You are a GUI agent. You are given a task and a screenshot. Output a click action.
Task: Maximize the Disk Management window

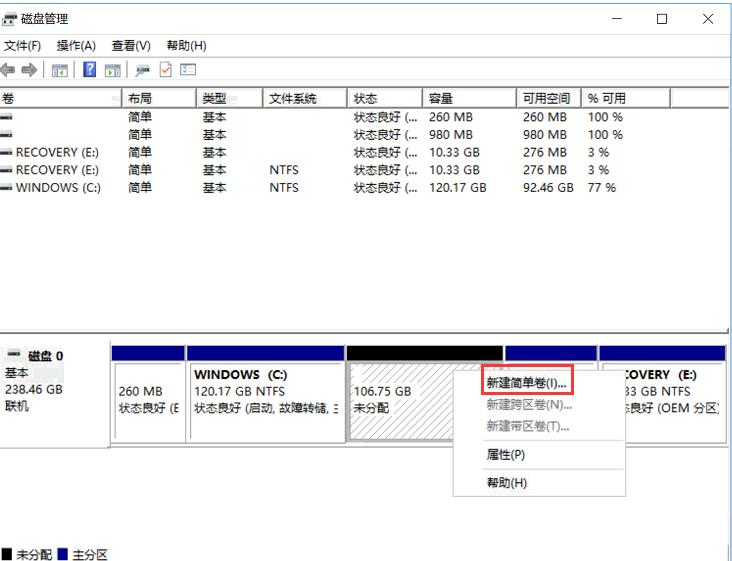click(x=662, y=19)
